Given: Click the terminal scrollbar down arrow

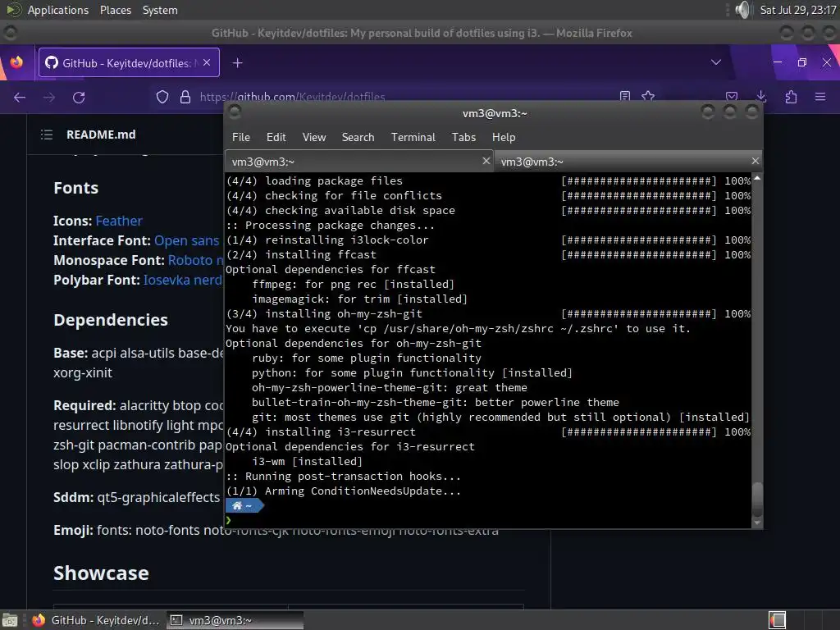Looking at the screenshot, I should (757, 523).
